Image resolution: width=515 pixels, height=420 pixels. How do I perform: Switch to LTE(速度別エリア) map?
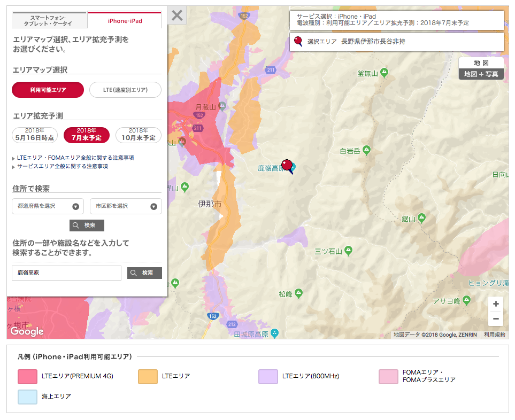126,90
